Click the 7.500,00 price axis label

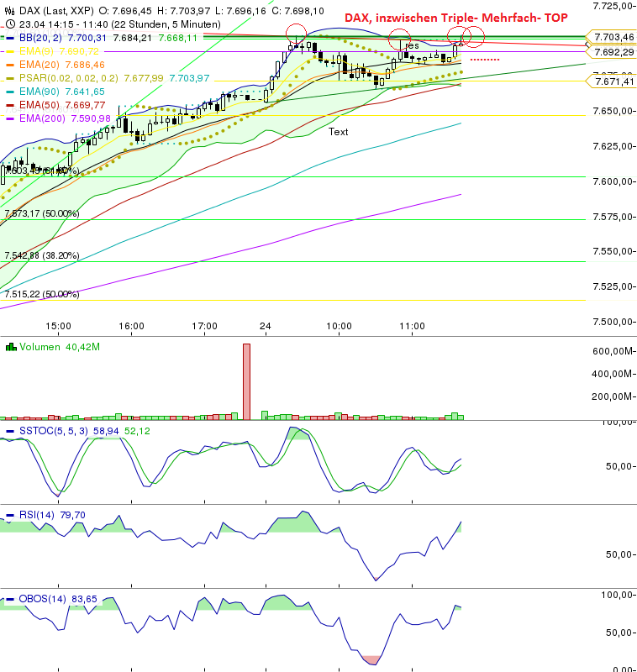click(x=613, y=322)
